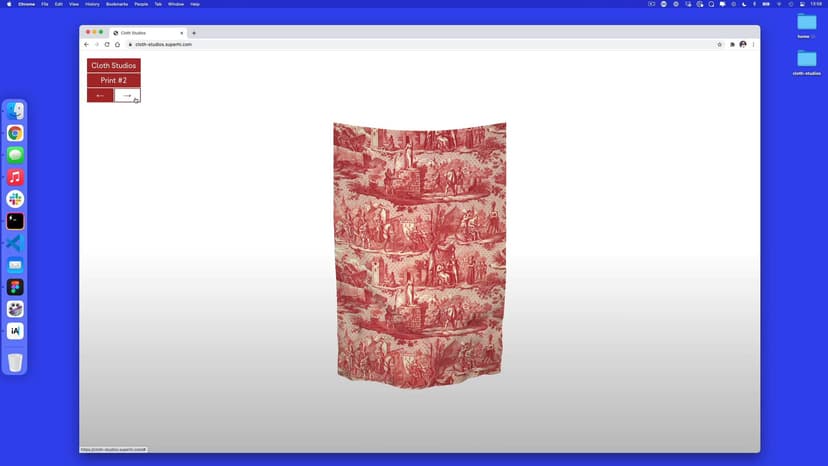This screenshot has width=828, height=466.
Task: Open the View menu in the menu bar
Action: 73,4
